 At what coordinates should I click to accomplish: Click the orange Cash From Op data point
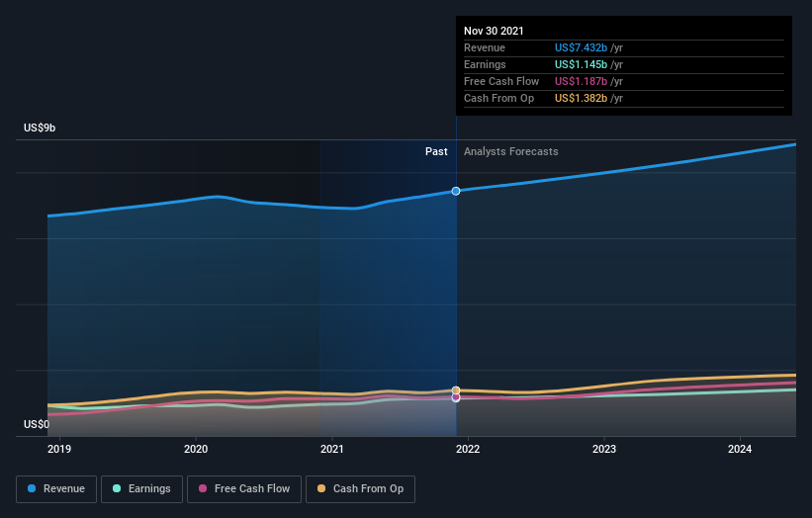(x=456, y=390)
